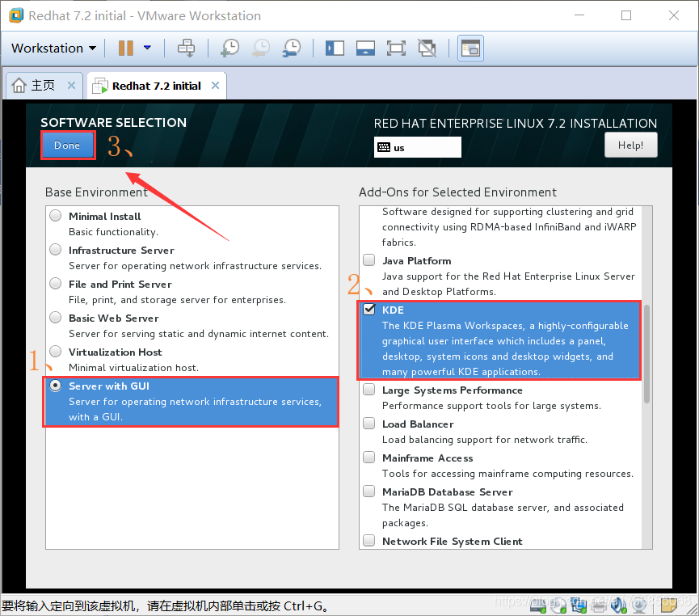Screen dimensions: 699x616
Task: Close the Redhat 7.2 initial tab
Action: click(x=215, y=85)
